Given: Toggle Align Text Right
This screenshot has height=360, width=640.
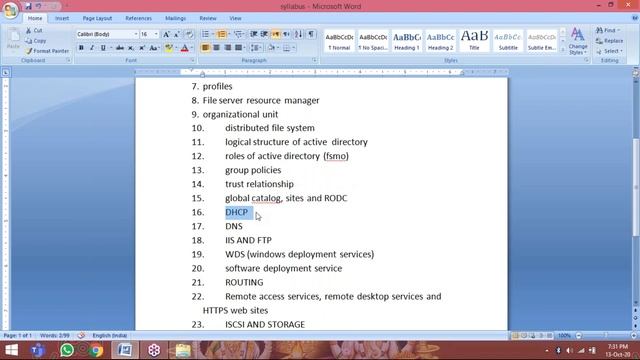Looking at the screenshot, I should tap(227, 48).
